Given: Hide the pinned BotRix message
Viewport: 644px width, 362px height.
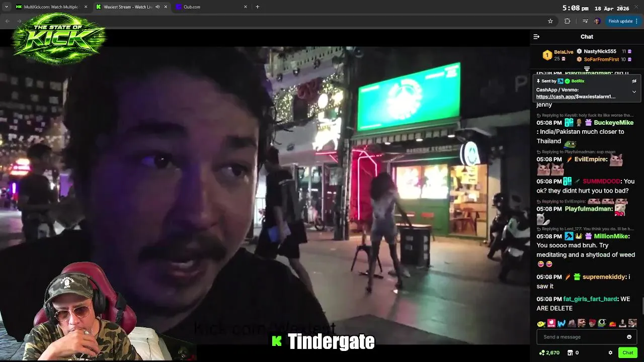Looking at the screenshot, I should (x=634, y=81).
